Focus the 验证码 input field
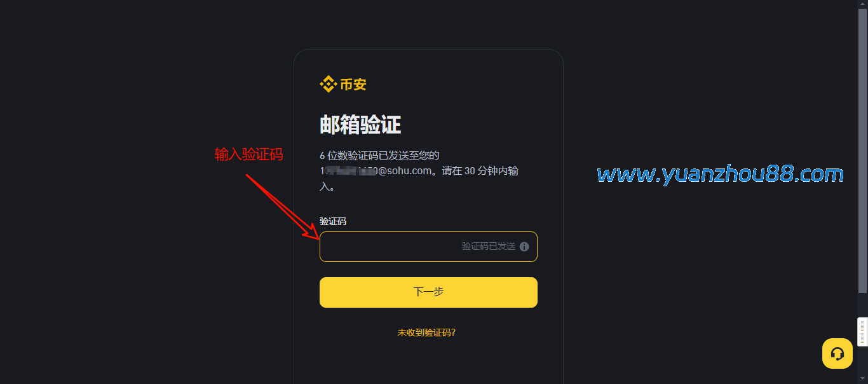Screen dimensions: 868x384 coord(428,247)
